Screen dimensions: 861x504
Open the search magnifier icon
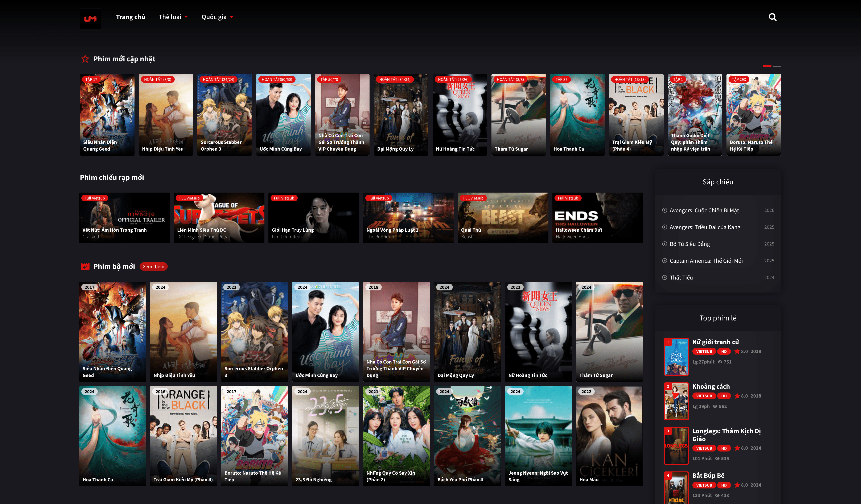773,17
